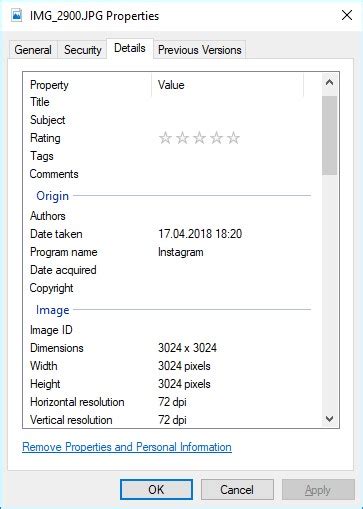Set rating to four stars
This screenshot has height=509, width=363.
[x=216, y=138]
